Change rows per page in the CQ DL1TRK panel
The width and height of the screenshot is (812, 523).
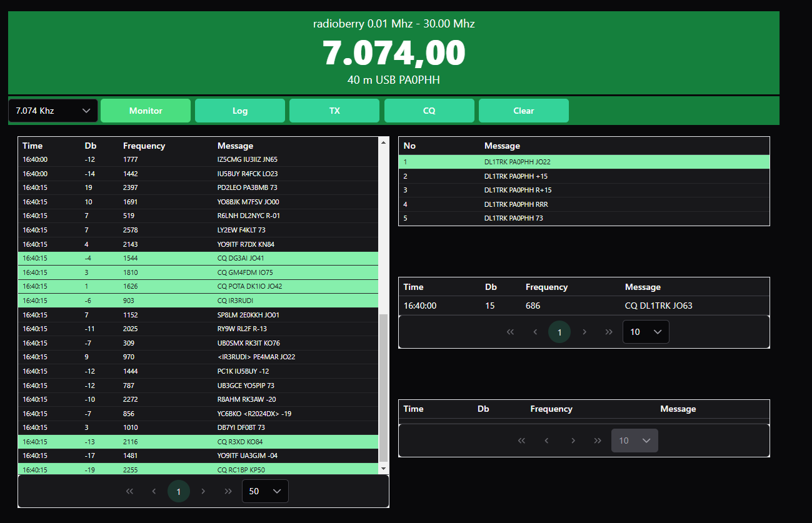[x=646, y=332]
